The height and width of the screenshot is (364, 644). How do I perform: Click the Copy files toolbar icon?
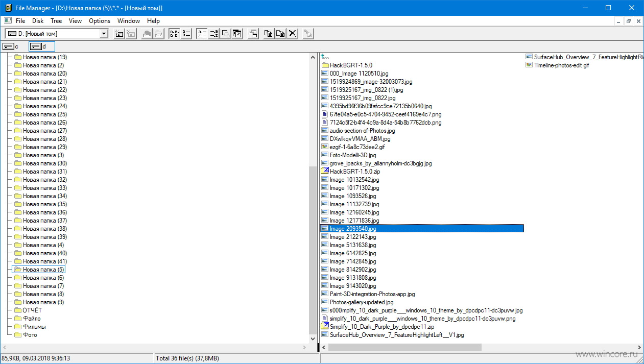(x=269, y=34)
